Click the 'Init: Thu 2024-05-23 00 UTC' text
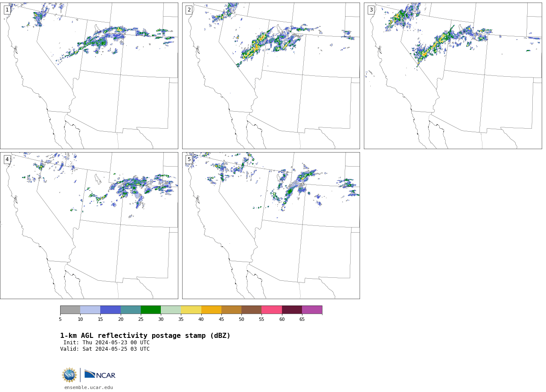 [x=107, y=343]
